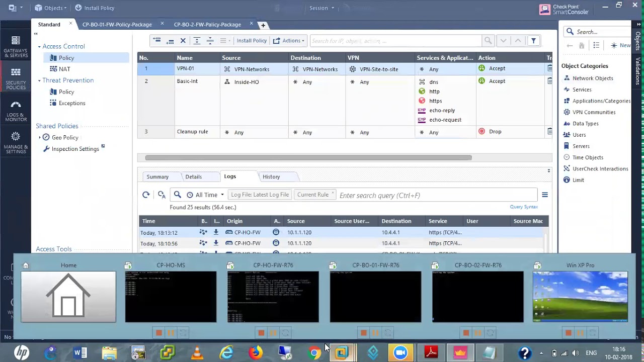The width and height of the screenshot is (644, 362).
Task: Collapse the Threat Prevention tree section
Action: 39,80
